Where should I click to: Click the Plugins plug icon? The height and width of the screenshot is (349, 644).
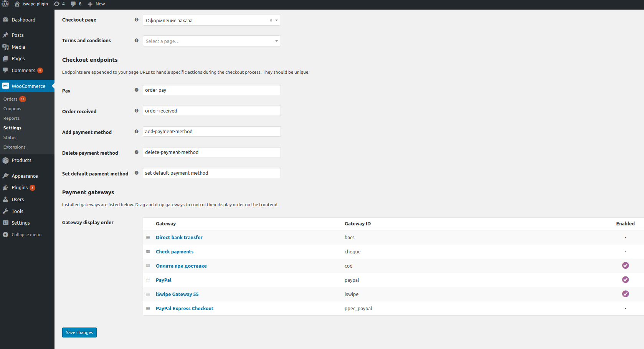point(5,188)
